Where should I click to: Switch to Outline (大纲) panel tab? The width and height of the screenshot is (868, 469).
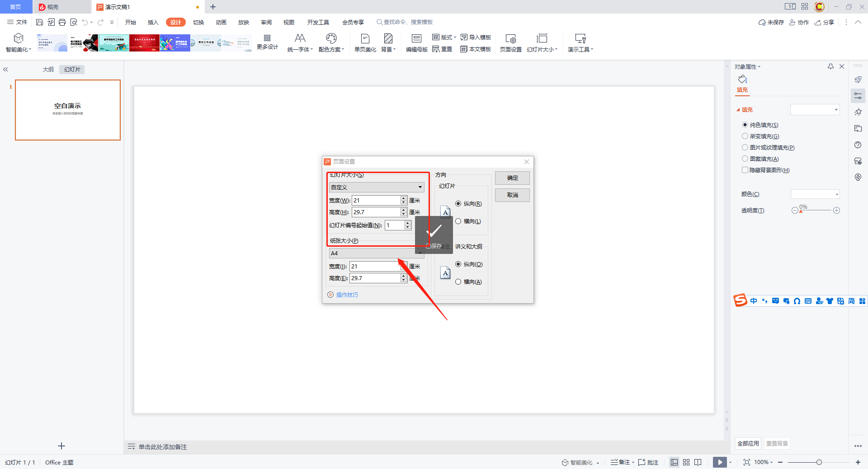48,70
